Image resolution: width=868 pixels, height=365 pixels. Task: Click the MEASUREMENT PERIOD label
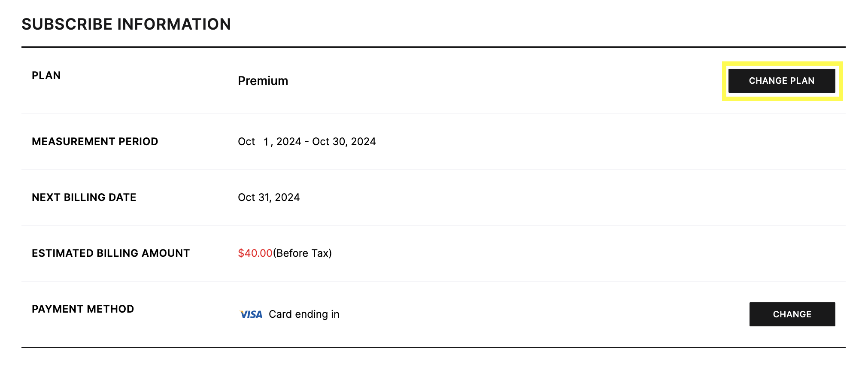95,142
